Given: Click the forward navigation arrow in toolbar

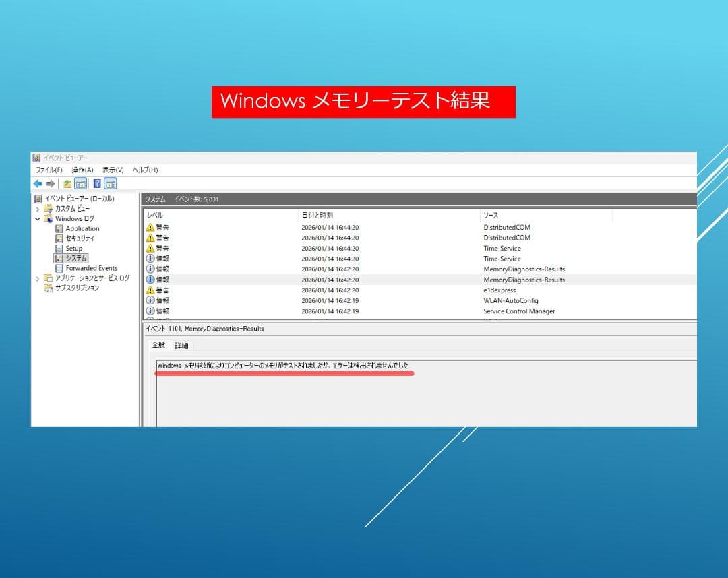Looking at the screenshot, I should click(x=51, y=183).
